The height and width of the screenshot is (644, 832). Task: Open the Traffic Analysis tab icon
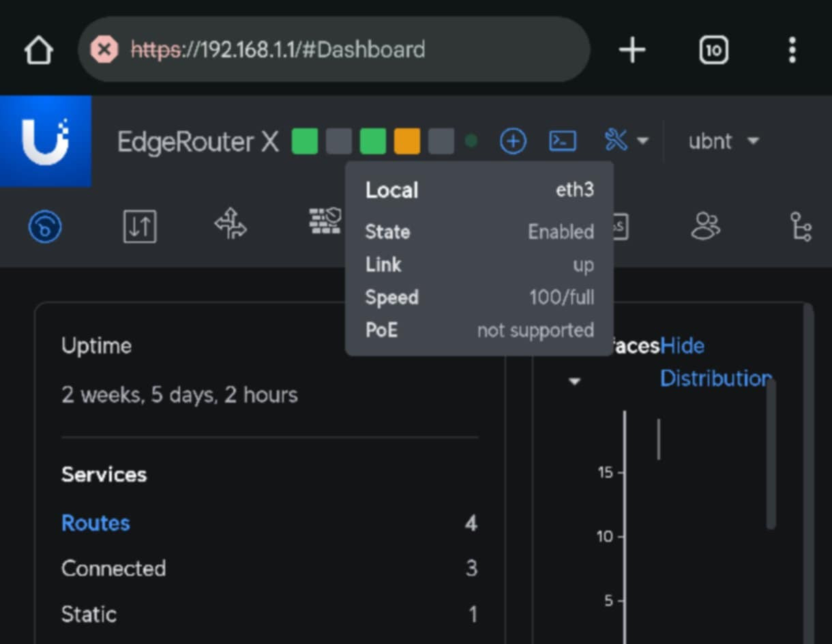point(140,226)
